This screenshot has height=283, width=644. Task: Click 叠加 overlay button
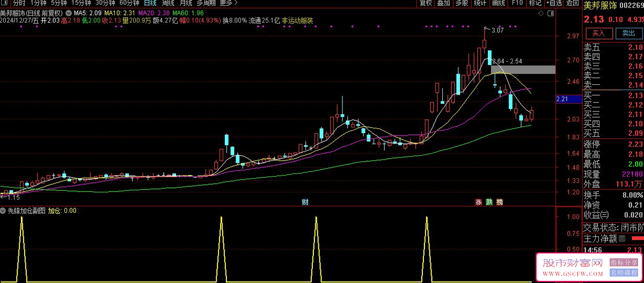[443, 3]
